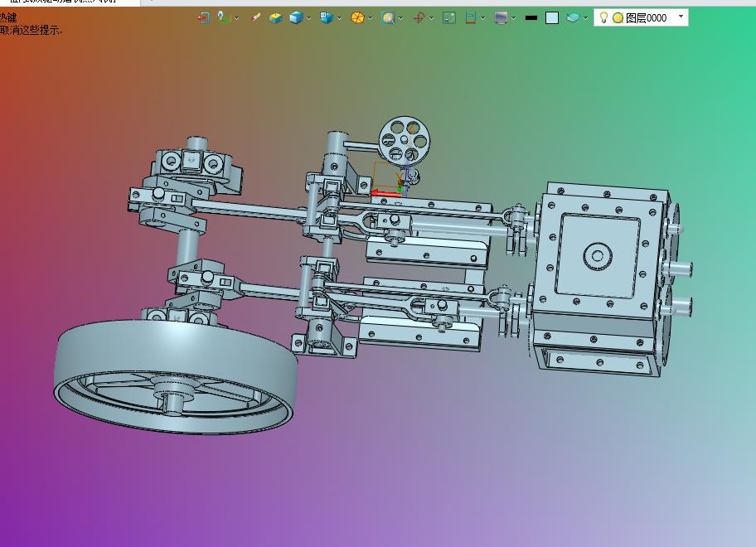Image resolution: width=756 pixels, height=547 pixels.
Task: Open the 图层0000 layer dropdown
Action: click(681, 17)
